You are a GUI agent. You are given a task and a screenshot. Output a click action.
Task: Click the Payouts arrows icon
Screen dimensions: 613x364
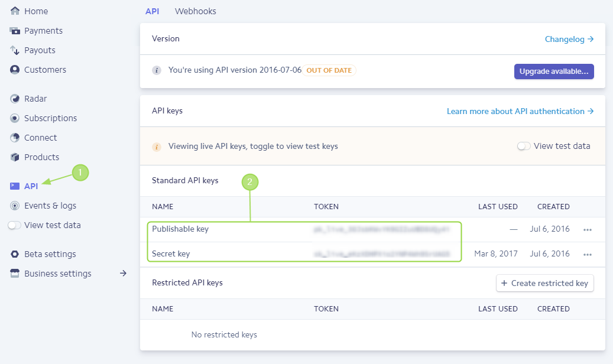[15, 50]
